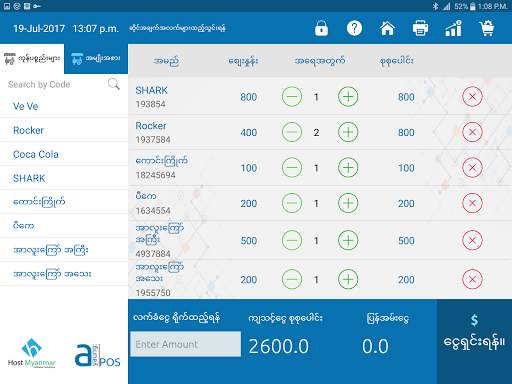The width and height of the screenshot is (512, 384).
Task: Click the date 19-Jul-2017 in header
Action: [39, 29]
